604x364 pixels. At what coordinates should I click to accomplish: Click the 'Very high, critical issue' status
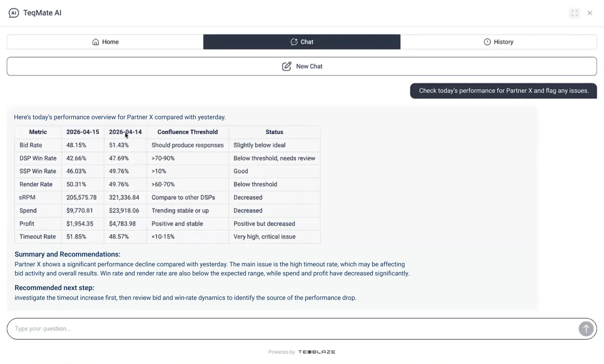(264, 236)
